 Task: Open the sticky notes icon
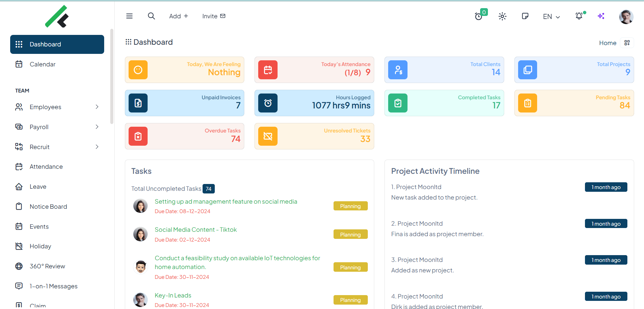pos(525,16)
